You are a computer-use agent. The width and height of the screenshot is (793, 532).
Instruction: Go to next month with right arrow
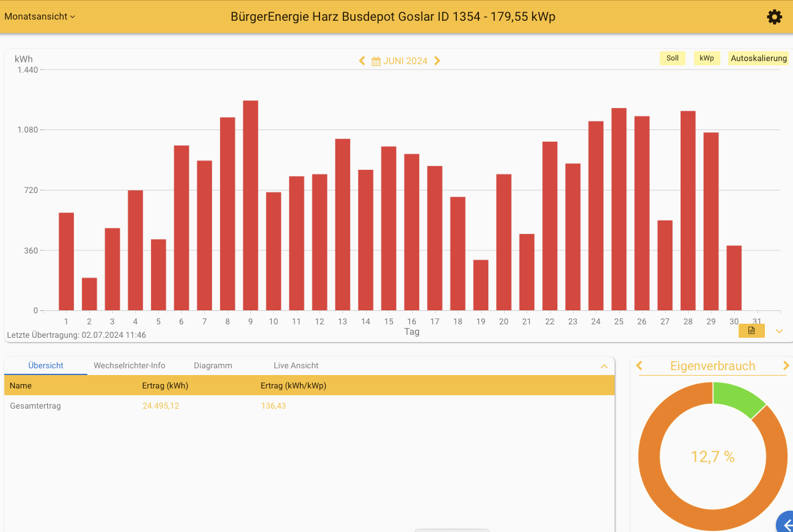(x=437, y=61)
